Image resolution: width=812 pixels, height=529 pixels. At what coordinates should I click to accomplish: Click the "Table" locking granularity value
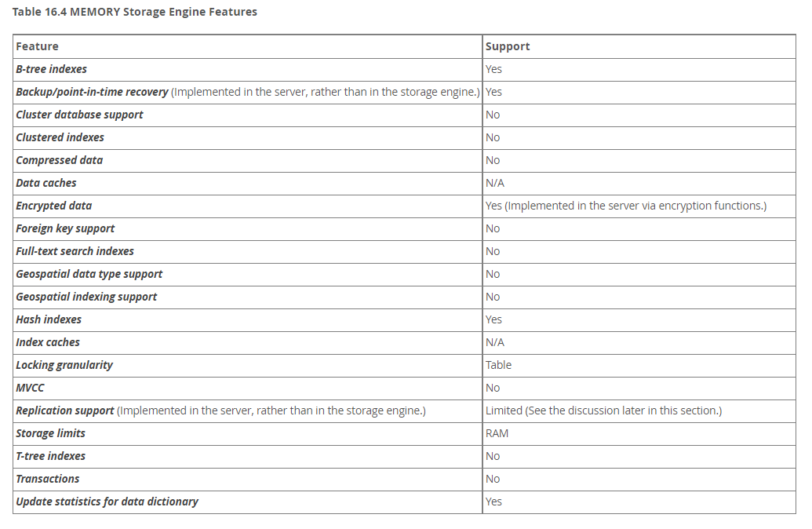(x=499, y=365)
